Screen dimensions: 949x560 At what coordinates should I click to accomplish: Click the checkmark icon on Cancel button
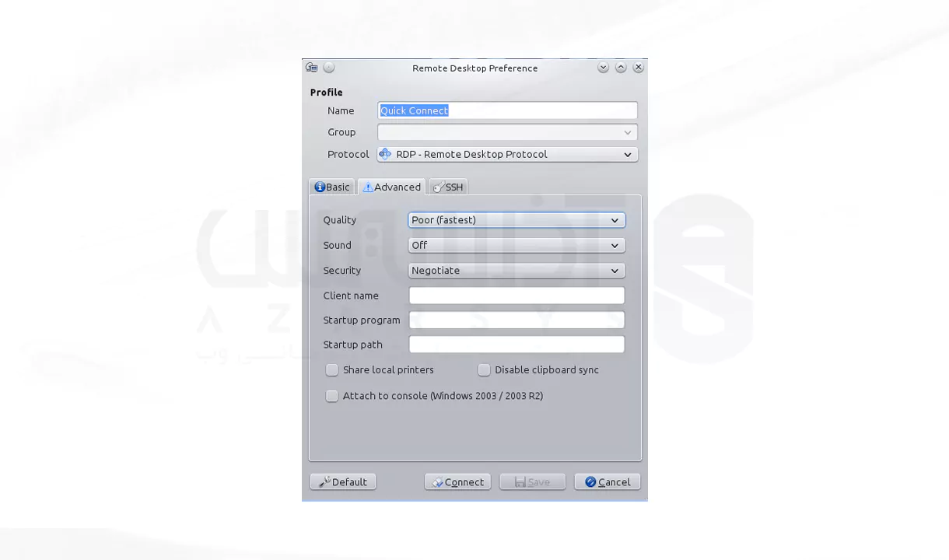(590, 482)
